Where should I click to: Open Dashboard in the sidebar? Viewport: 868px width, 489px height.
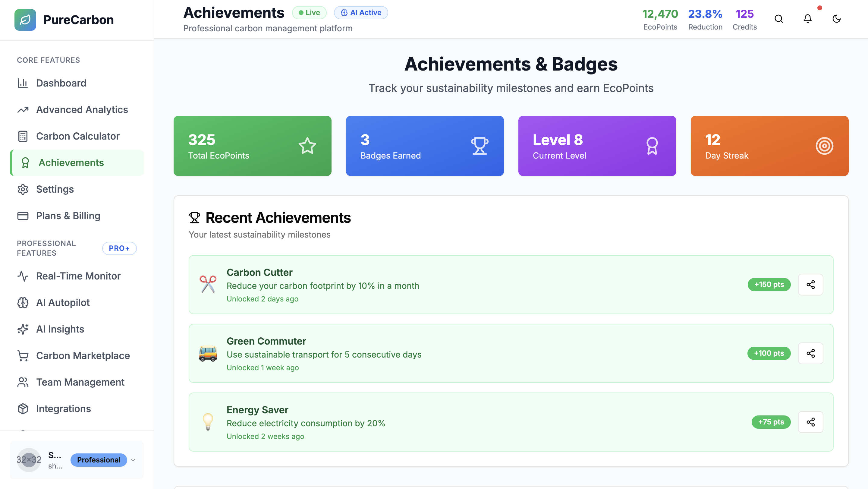61,83
